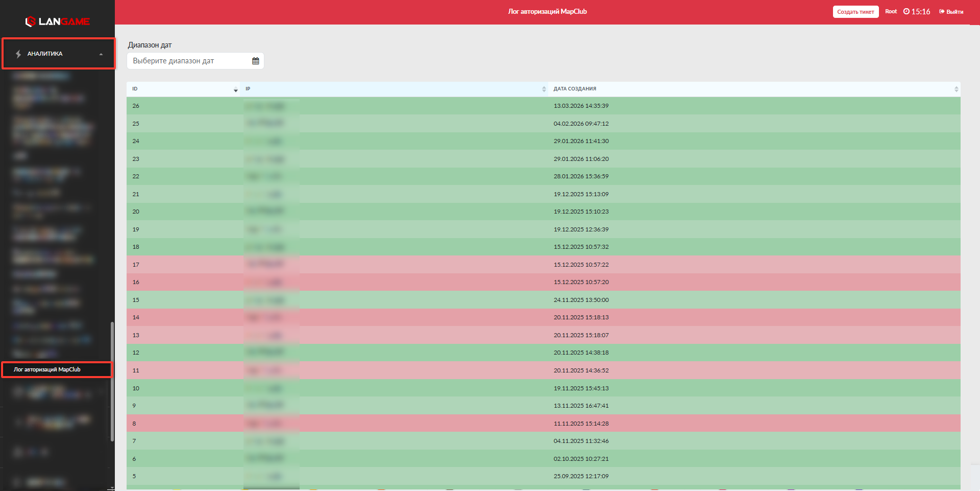Click the Создать тикет button
Image resolution: width=980 pixels, height=491 pixels.
(x=855, y=12)
